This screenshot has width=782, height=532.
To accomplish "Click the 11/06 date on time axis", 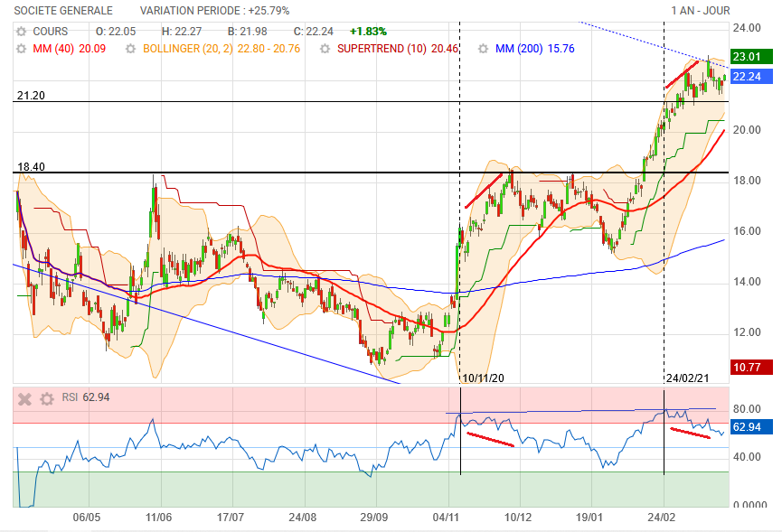I will click(x=158, y=517).
